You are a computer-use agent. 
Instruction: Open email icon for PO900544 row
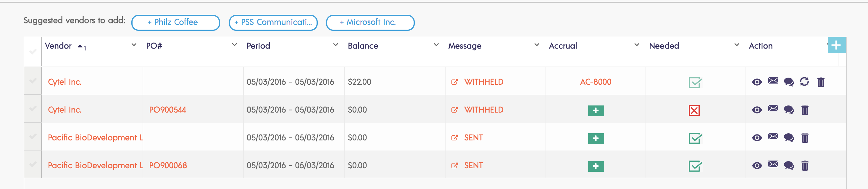(x=773, y=109)
